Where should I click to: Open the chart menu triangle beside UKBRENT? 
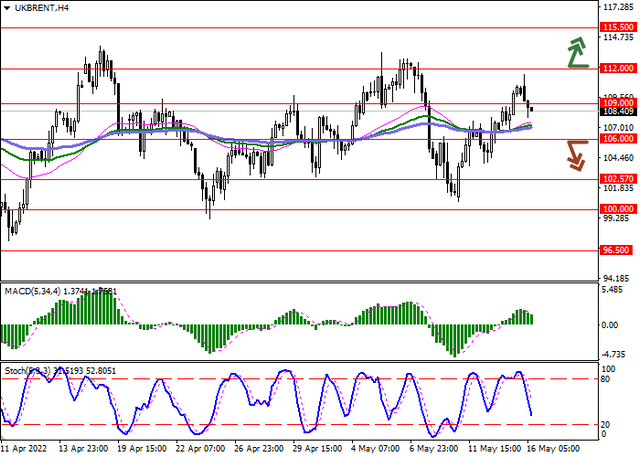click(x=7, y=8)
